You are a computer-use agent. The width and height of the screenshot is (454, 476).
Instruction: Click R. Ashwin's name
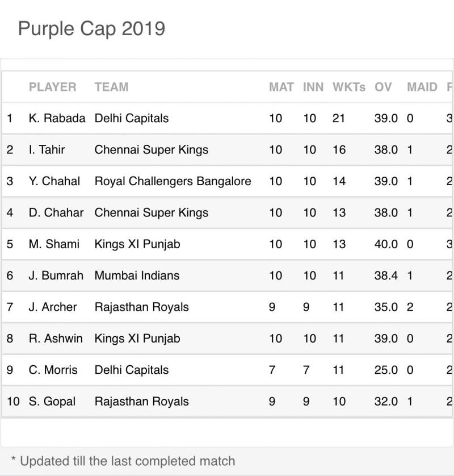(x=56, y=339)
